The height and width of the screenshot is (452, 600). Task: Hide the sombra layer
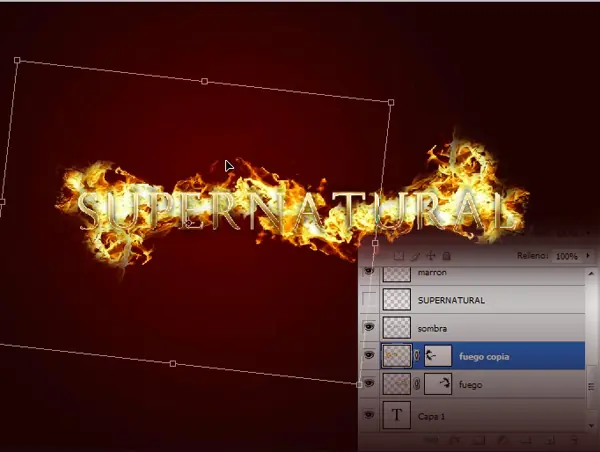(369, 327)
